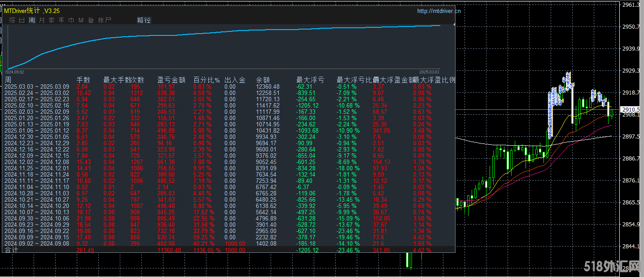Click the 路径 path button
This screenshot has height=277, width=644.
(x=144, y=20)
